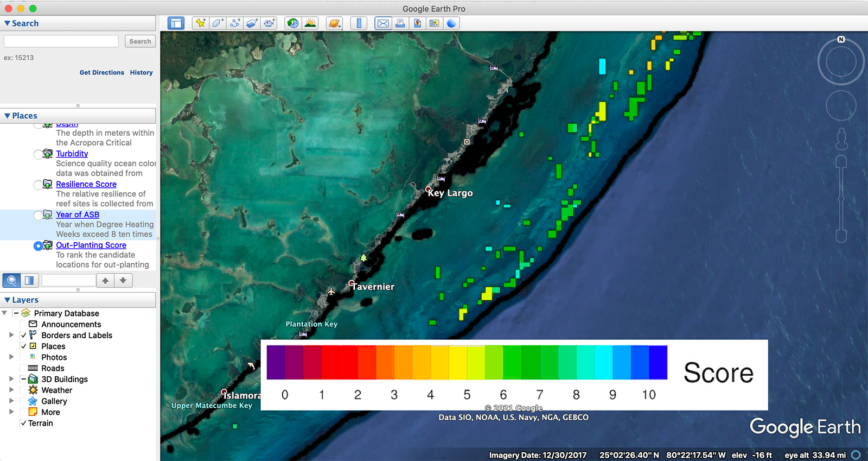Screen dimensions: 868x461
Task: Click the Key Largo placemark on map
Action: point(429,190)
